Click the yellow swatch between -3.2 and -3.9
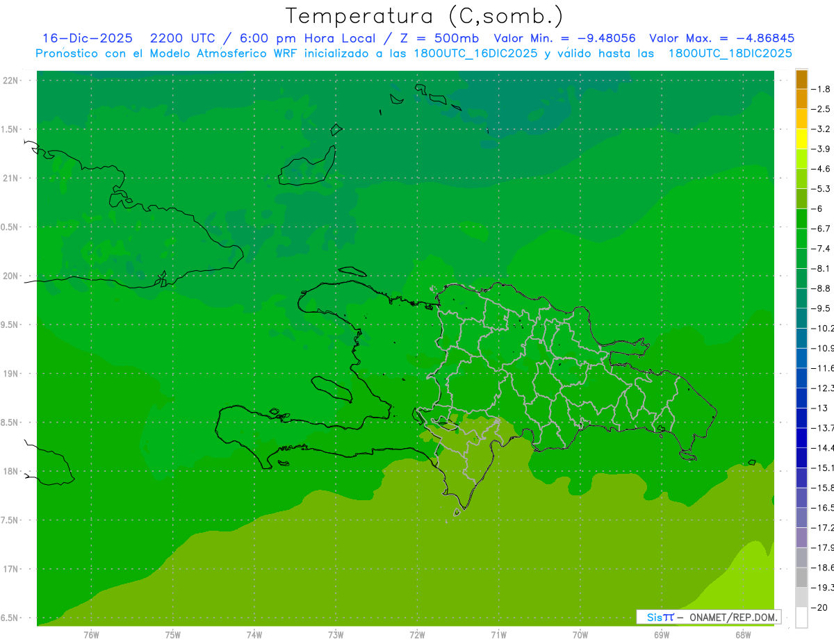 pos(801,139)
